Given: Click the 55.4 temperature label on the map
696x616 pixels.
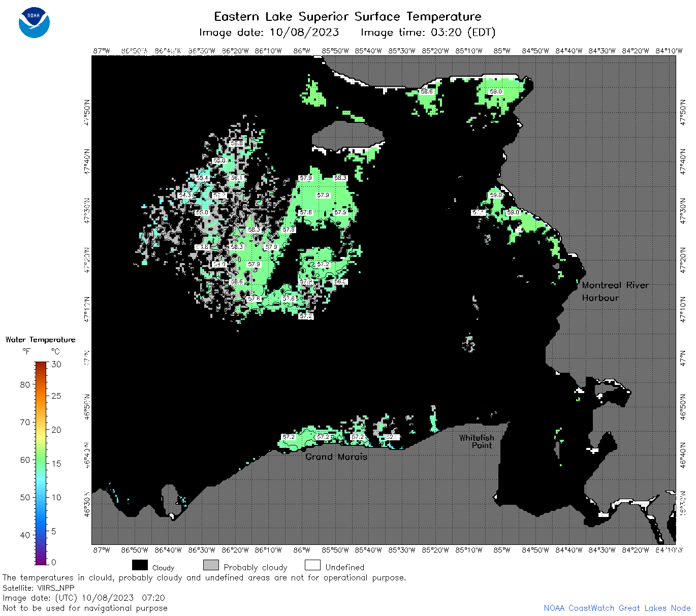Looking at the screenshot, I should coord(202,178).
